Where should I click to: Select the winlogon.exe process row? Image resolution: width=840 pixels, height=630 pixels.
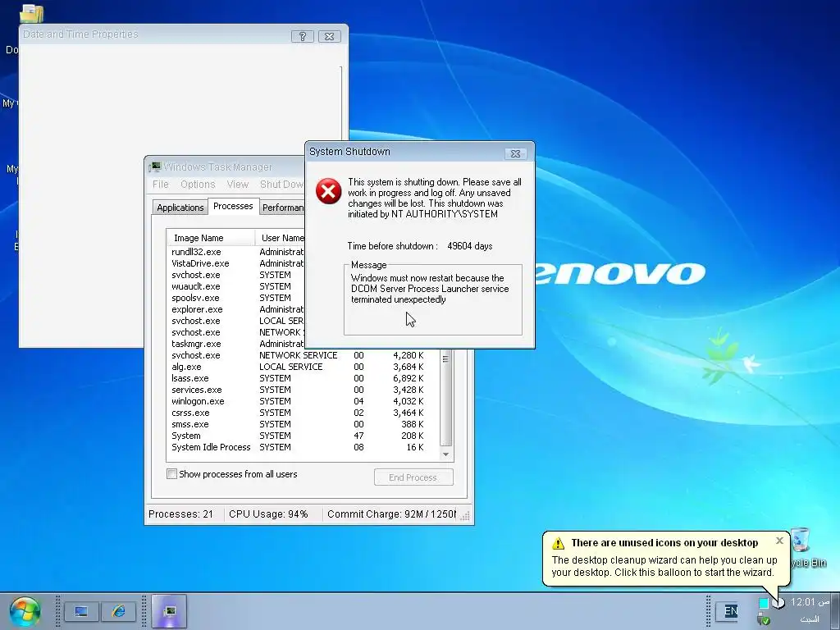pos(304,401)
